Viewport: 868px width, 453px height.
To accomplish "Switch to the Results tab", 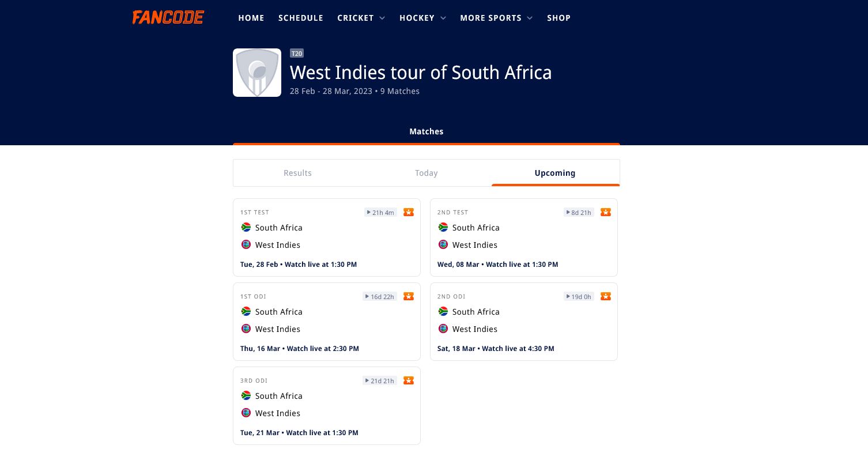I will tap(297, 173).
